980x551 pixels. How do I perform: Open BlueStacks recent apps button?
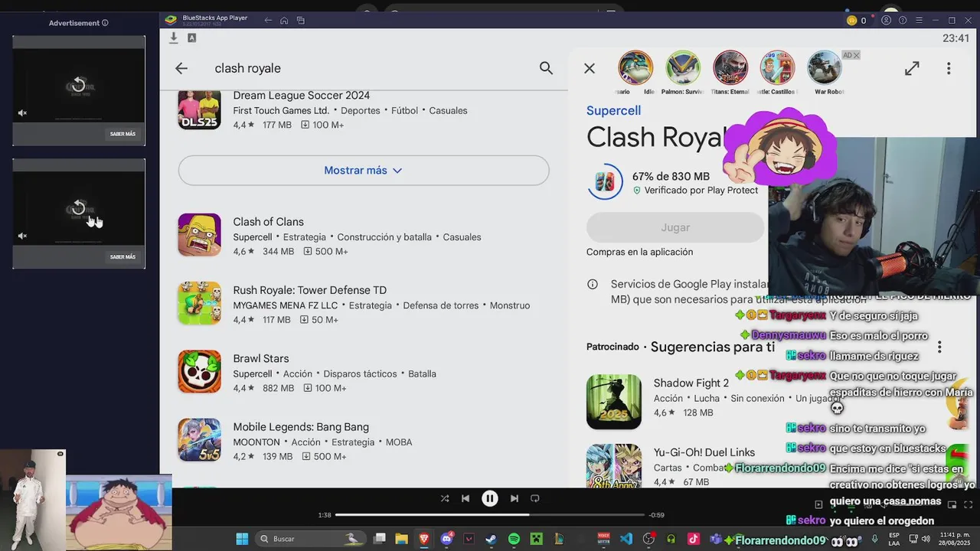click(x=301, y=21)
